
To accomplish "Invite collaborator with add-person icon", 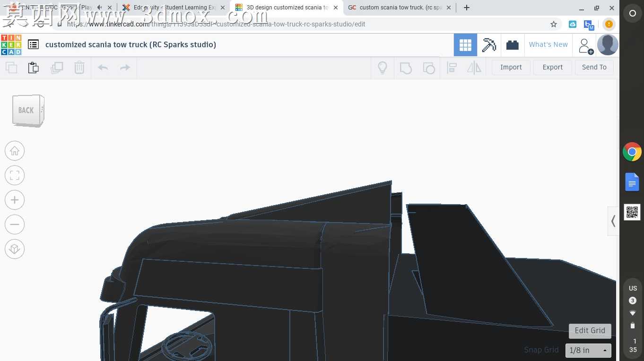I will [585, 46].
